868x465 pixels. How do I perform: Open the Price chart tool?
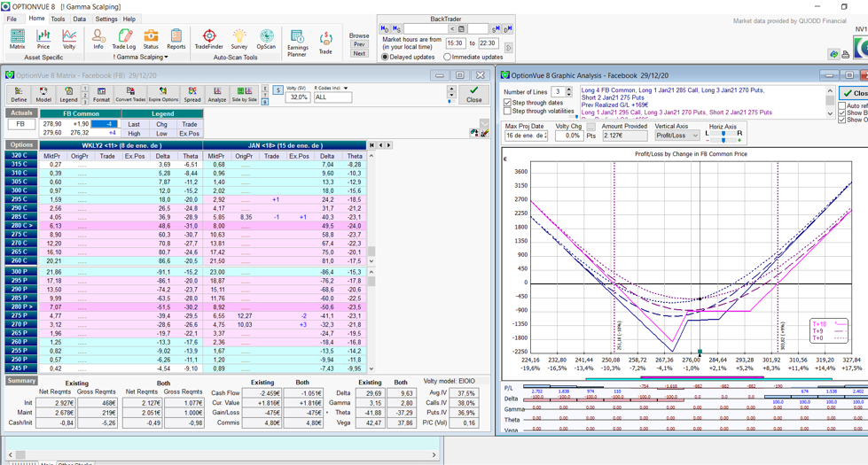(x=43, y=39)
